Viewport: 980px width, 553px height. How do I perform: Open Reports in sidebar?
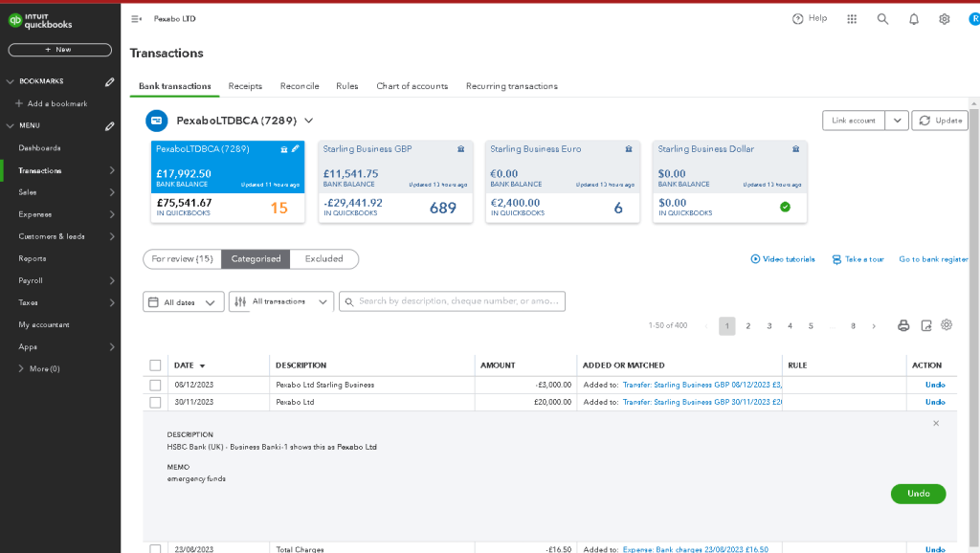pos(33,258)
